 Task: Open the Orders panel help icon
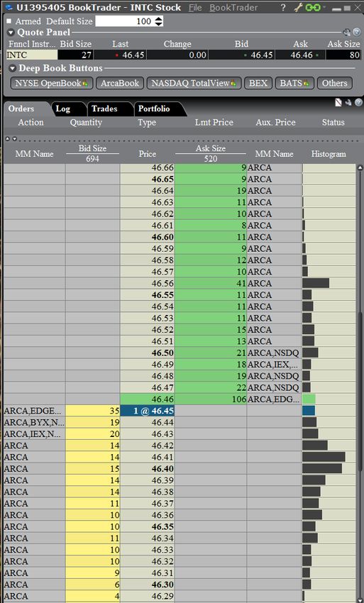[x=358, y=102]
